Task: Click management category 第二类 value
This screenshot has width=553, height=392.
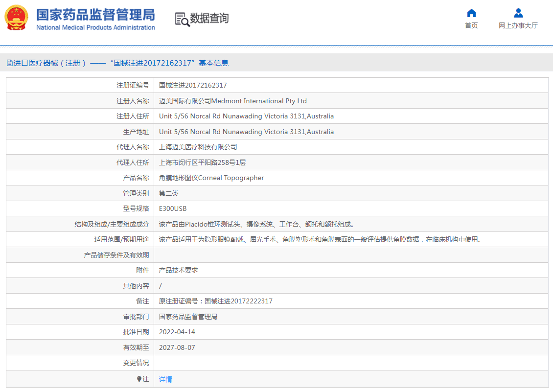Action: tap(168, 193)
